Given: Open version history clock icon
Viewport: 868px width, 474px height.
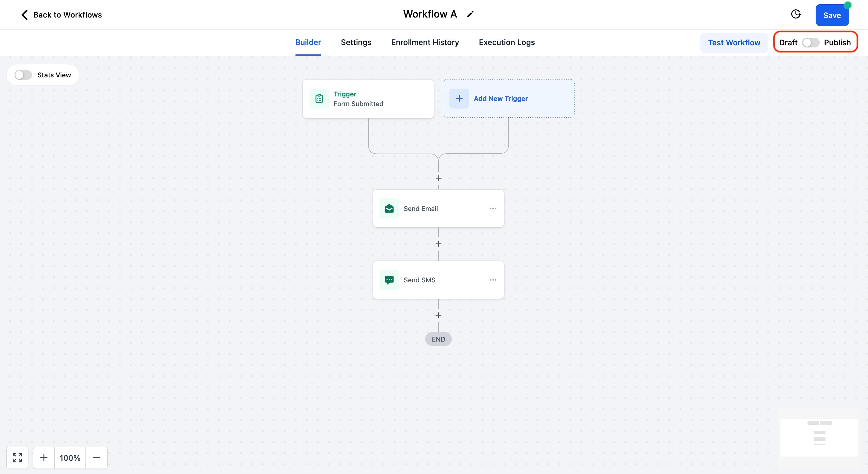Looking at the screenshot, I should tap(795, 14).
